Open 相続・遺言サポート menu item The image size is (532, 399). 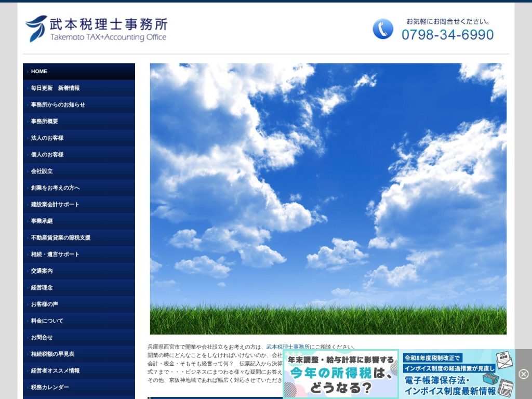click(79, 254)
